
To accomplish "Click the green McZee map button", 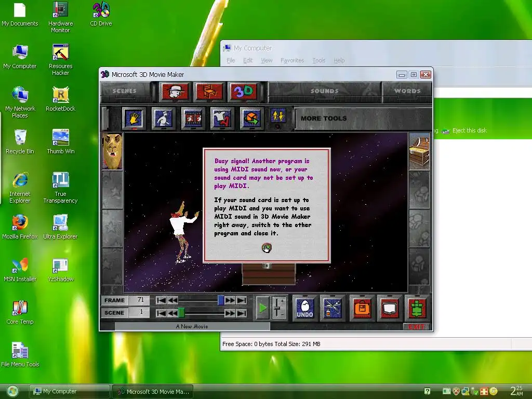I will 417,308.
